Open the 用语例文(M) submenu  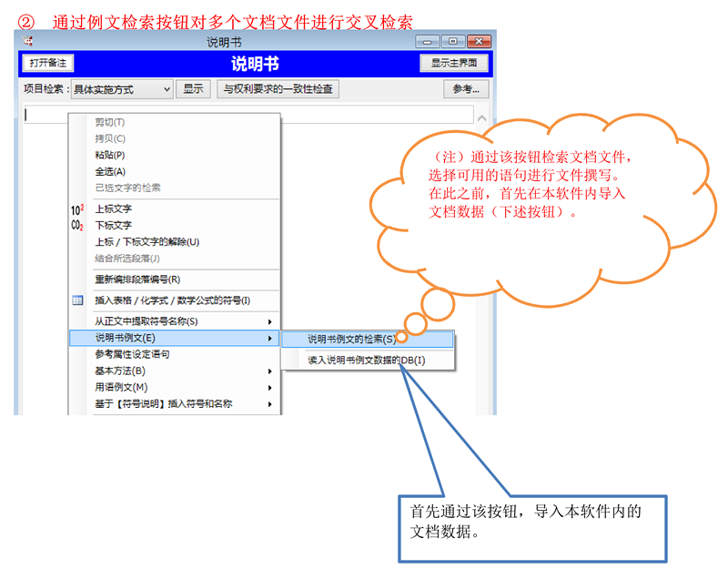coord(174,388)
